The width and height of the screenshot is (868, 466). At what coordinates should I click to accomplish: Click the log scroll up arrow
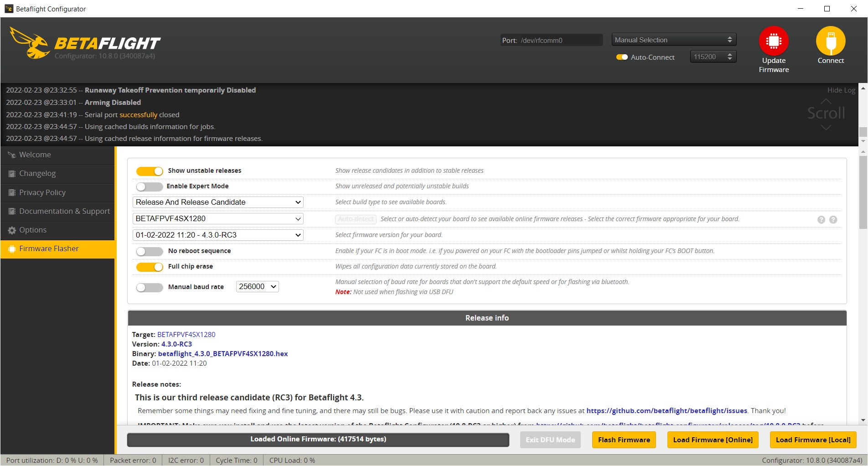tap(826, 101)
